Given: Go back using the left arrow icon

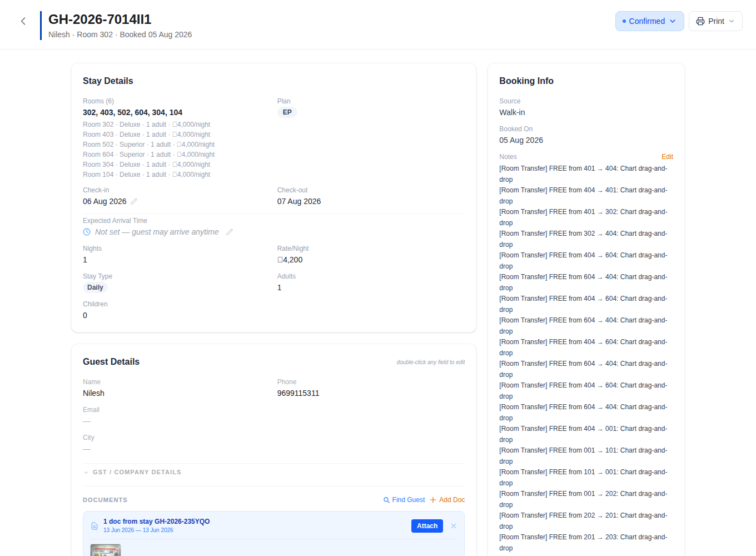Looking at the screenshot, I should (23, 21).
